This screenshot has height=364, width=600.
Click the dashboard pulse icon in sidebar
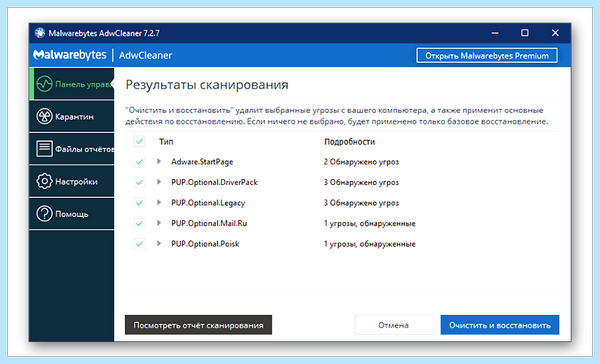[x=44, y=84]
